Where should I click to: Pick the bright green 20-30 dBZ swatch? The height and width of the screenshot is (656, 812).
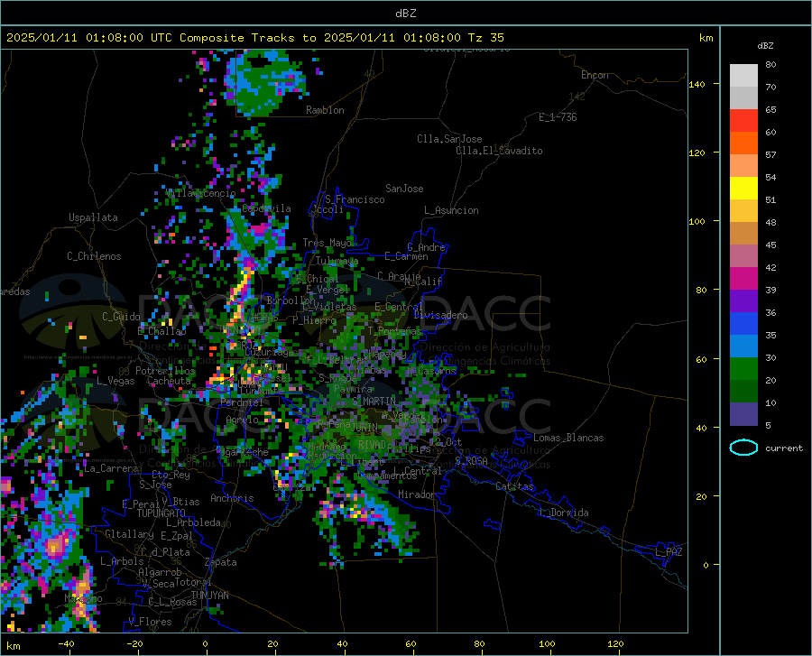click(x=743, y=369)
